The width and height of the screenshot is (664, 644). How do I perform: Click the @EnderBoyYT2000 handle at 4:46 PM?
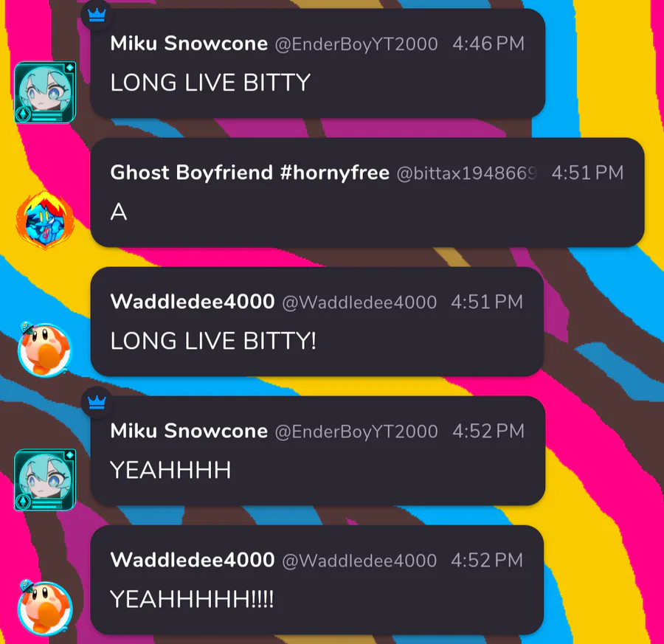[356, 44]
